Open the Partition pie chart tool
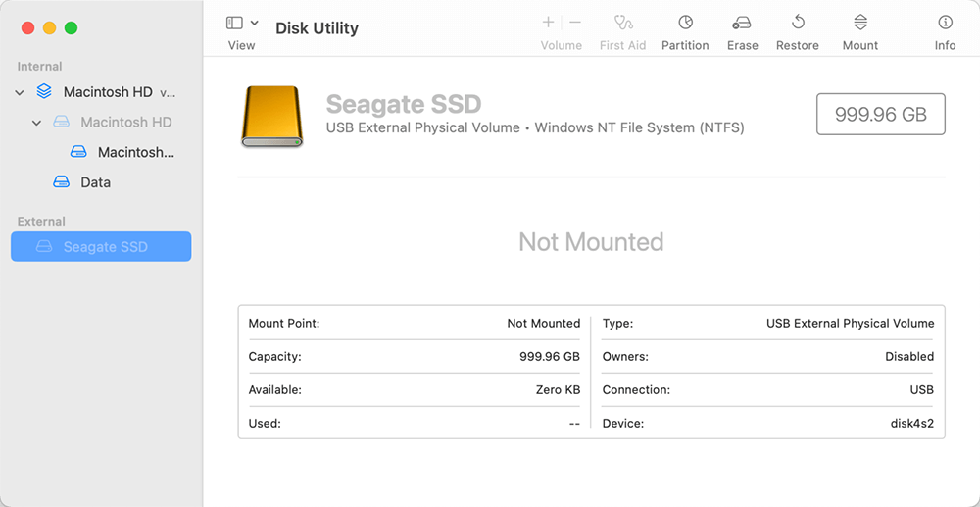This screenshot has height=507, width=980. (685, 23)
